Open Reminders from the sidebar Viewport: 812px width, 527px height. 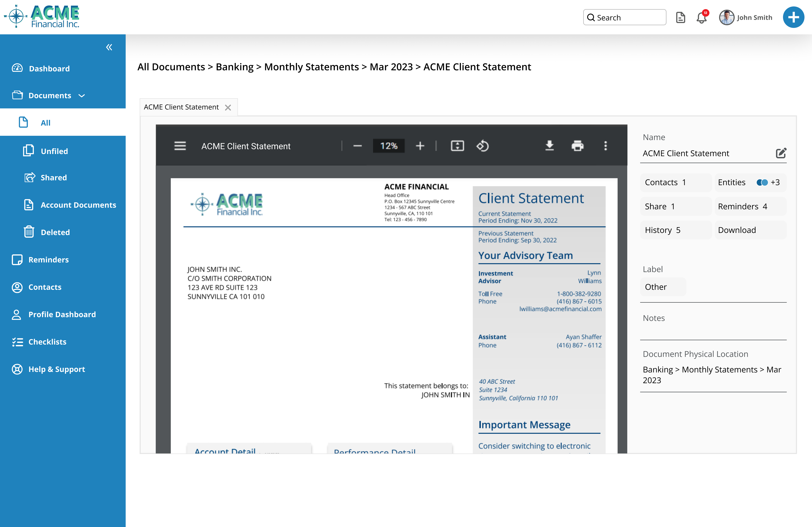point(49,259)
